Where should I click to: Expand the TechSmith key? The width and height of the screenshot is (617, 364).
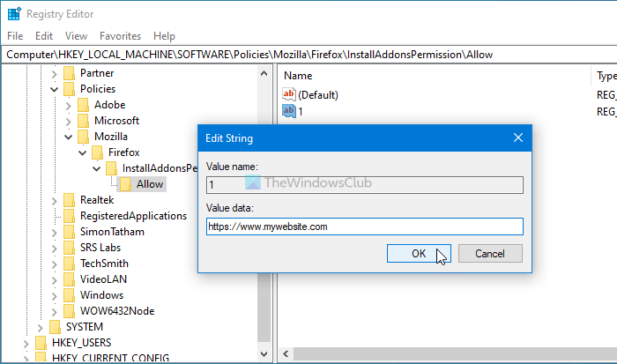55,264
